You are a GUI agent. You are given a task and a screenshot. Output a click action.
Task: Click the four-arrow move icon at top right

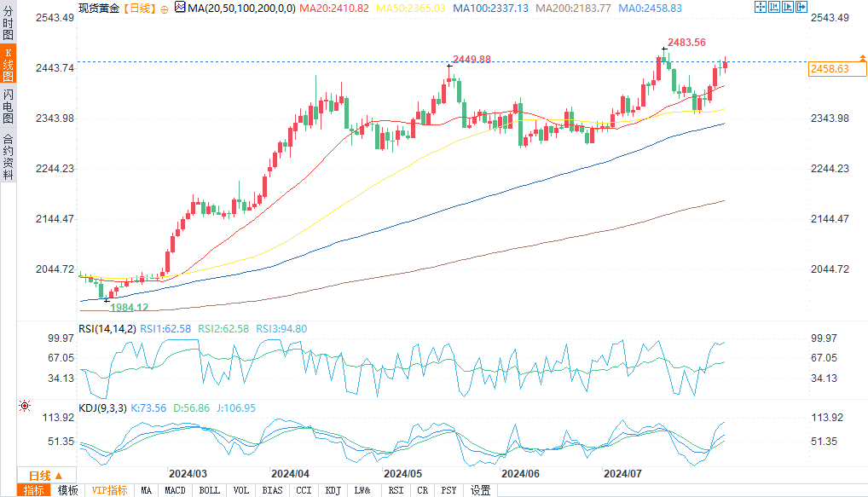(760, 7)
